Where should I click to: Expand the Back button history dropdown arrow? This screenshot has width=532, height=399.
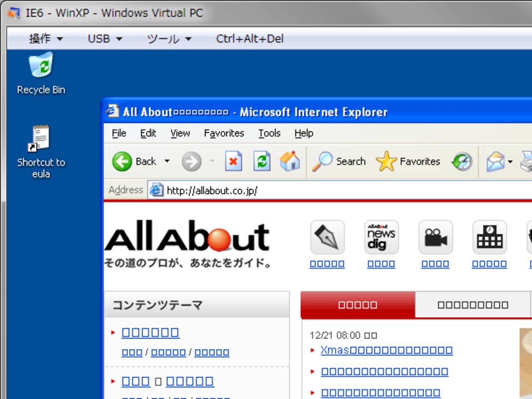click(x=167, y=161)
